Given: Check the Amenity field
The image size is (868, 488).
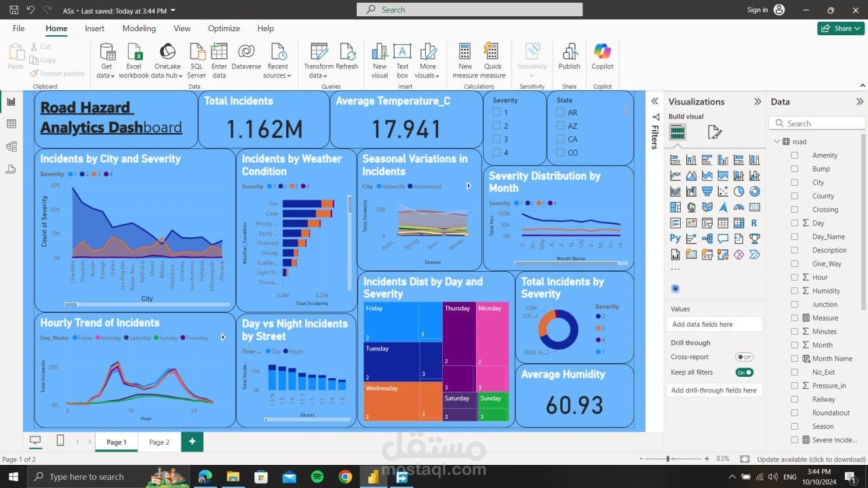Looking at the screenshot, I should (x=794, y=155).
